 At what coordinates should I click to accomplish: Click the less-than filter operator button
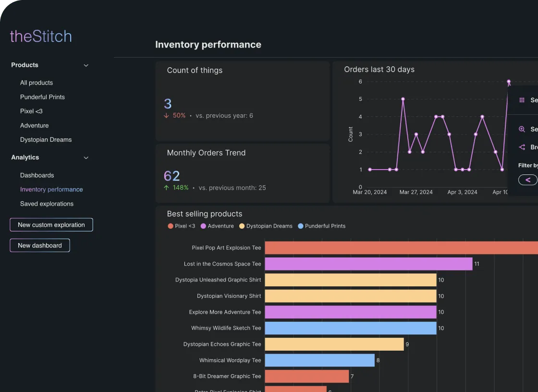(x=527, y=180)
